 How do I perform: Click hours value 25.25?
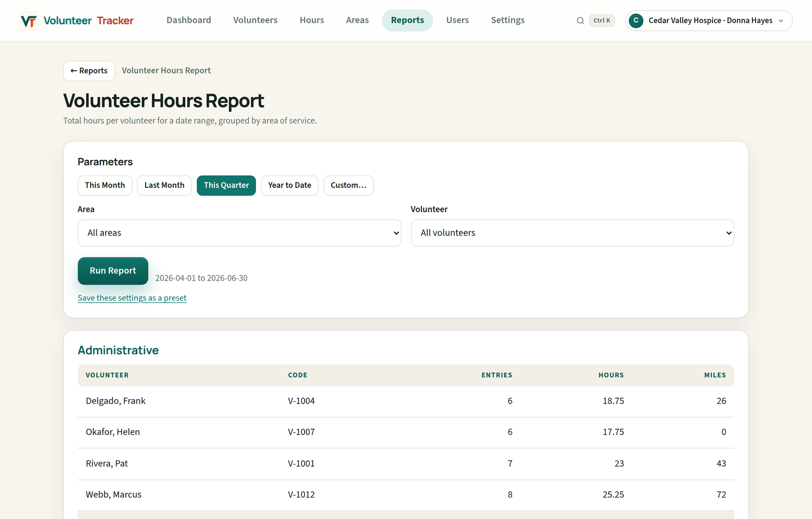tap(613, 495)
